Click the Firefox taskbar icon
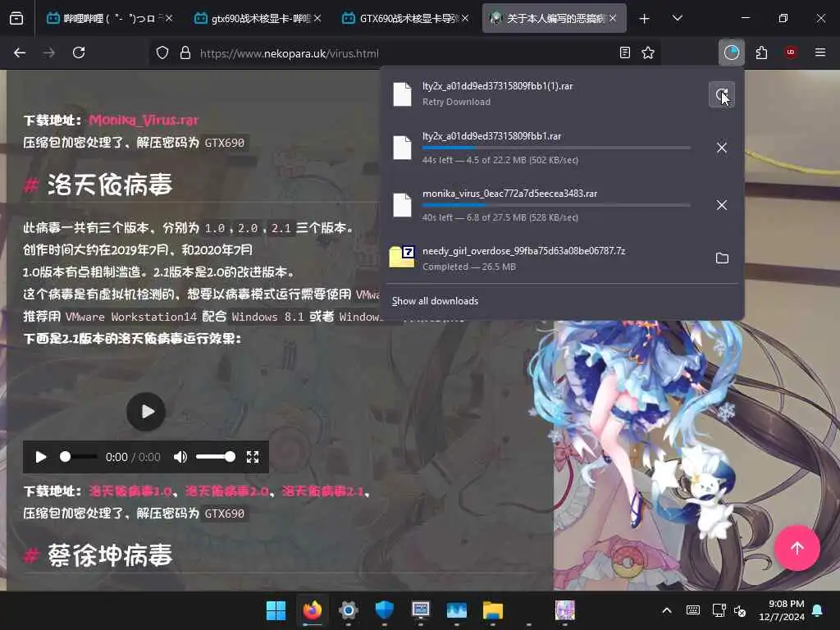 pos(313,610)
